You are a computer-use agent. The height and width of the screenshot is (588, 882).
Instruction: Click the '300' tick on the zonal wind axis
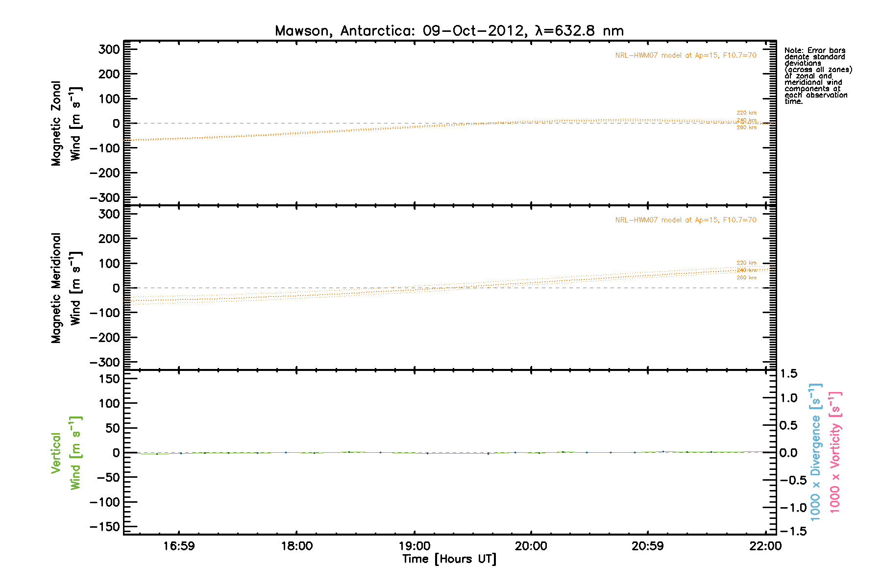coord(109,49)
